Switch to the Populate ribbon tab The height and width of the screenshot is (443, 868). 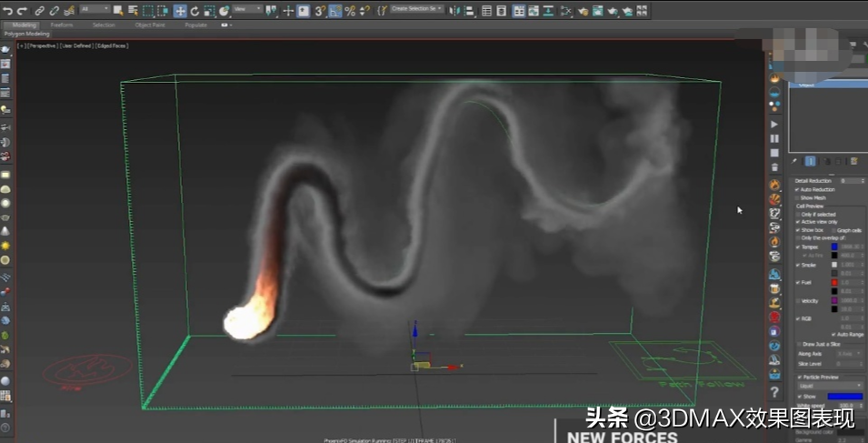(196, 25)
